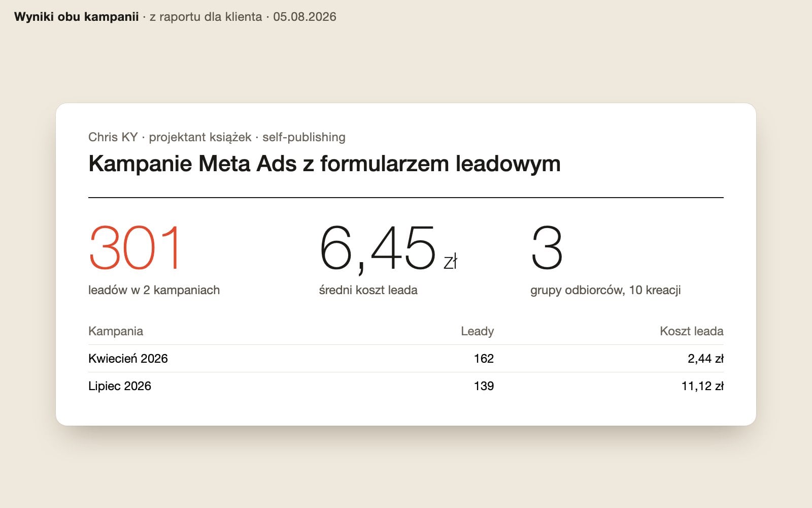Click the 'Kampania' column header
This screenshot has height=508, width=812.
pos(116,331)
